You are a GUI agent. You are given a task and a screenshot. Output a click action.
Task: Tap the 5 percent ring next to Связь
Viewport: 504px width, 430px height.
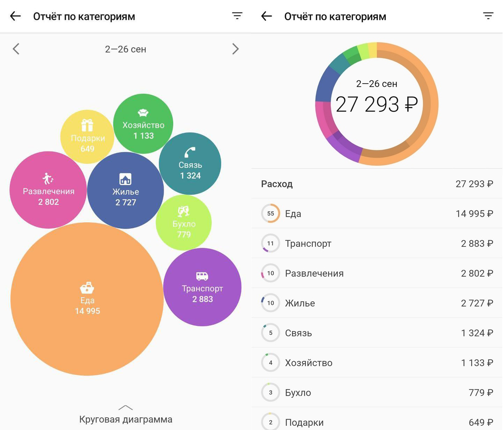click(271, 333)
